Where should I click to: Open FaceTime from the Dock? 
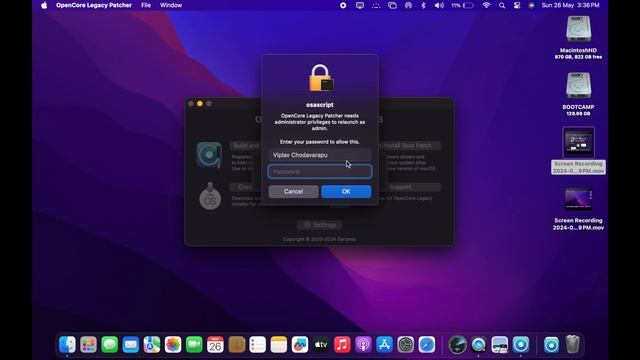pos(194,344)
